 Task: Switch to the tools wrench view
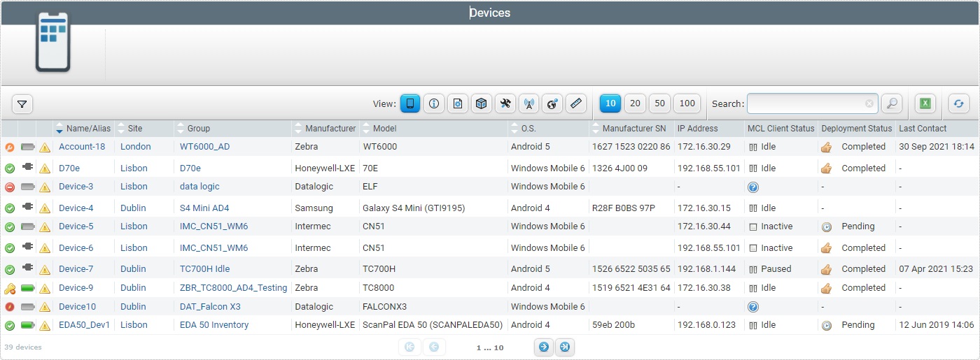(505, 103)
